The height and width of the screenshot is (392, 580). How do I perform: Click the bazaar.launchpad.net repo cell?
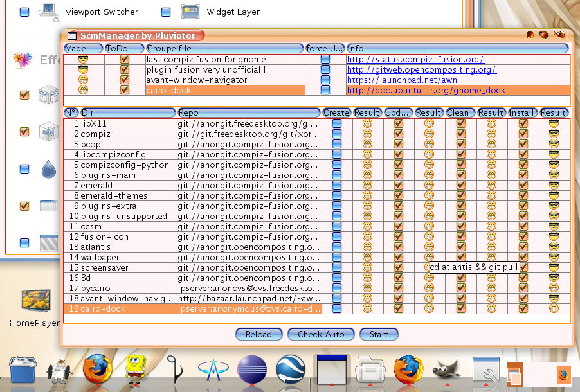pos(249,298)
